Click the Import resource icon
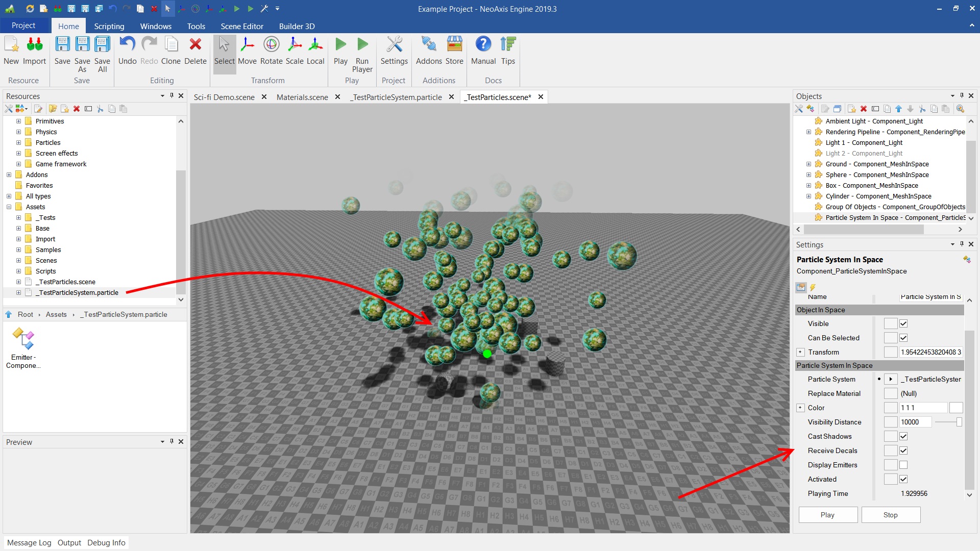The width and height of the screenshot is (980, 551). pyautogui.click(x=34, y=51)
